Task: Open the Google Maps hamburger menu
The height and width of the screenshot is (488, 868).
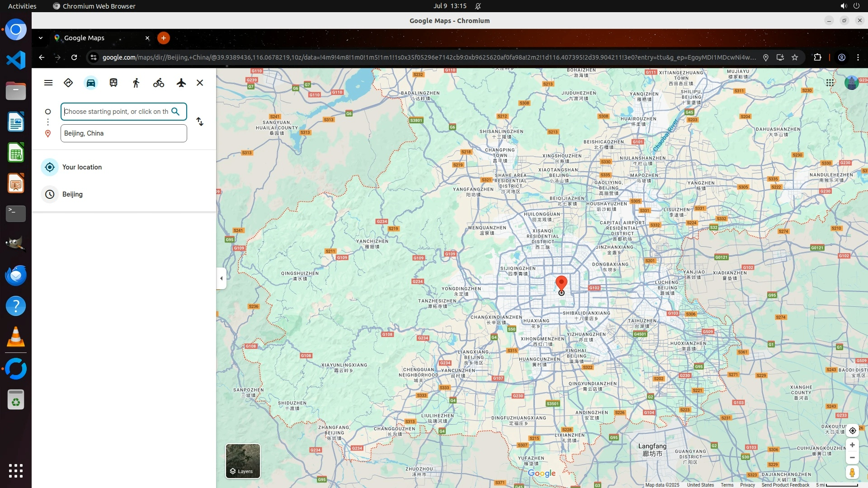Action: coord(48,83)
